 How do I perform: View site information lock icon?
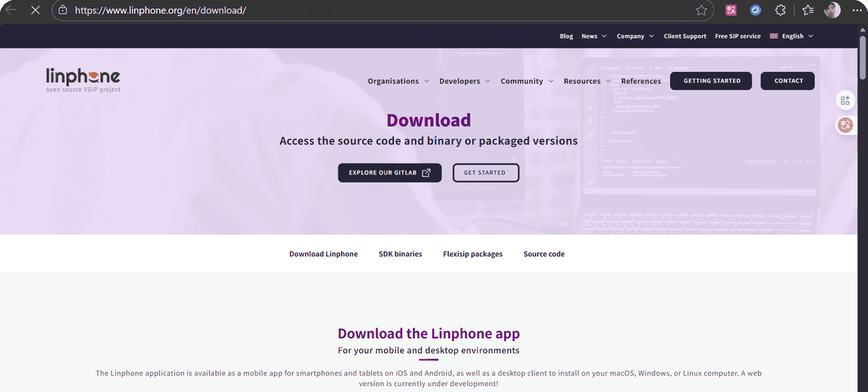(x=63, y=10)
